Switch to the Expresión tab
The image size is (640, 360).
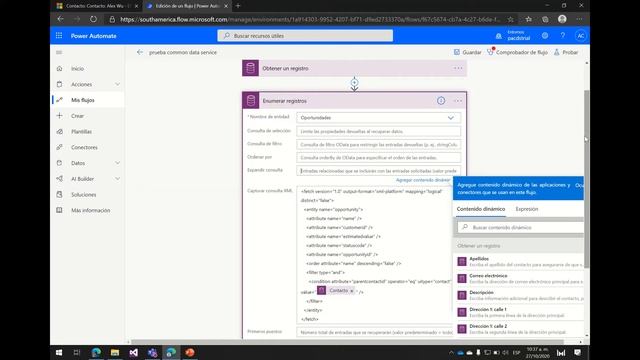(x=527, y=209)
